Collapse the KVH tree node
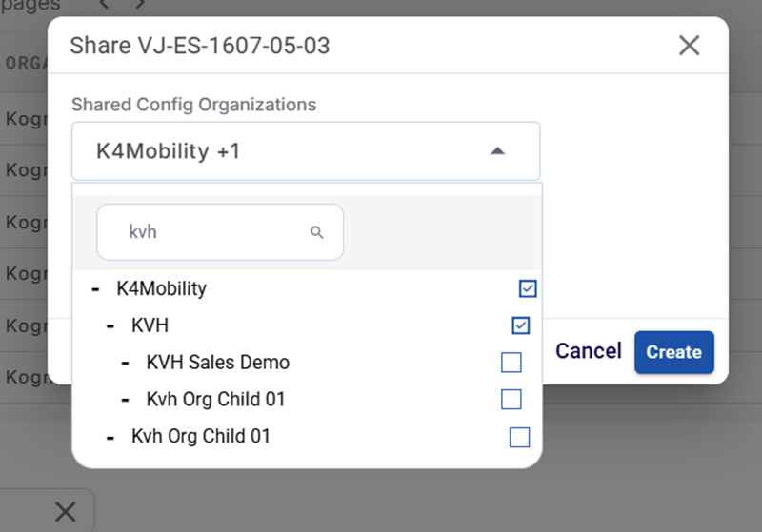762x532 pixels. coord(110,325)
